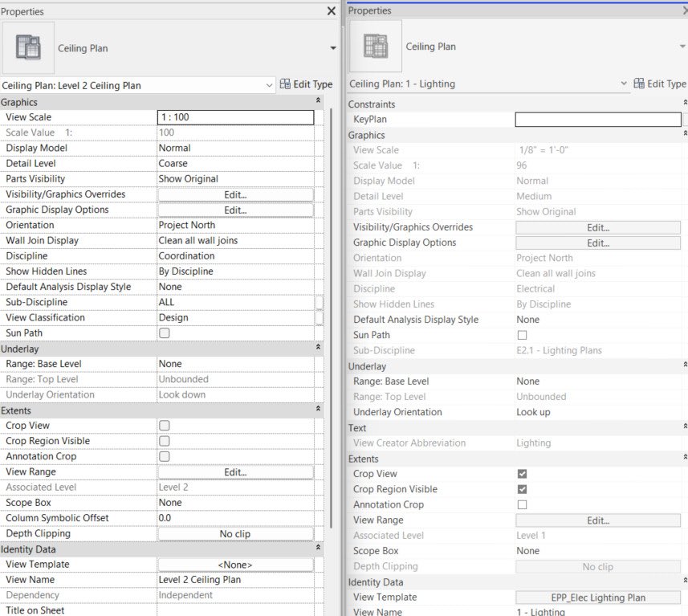This screenshot has height=616, width=688.
Task: Uncheck Crop Region Visible in right panel
Action: pos(522,490)
